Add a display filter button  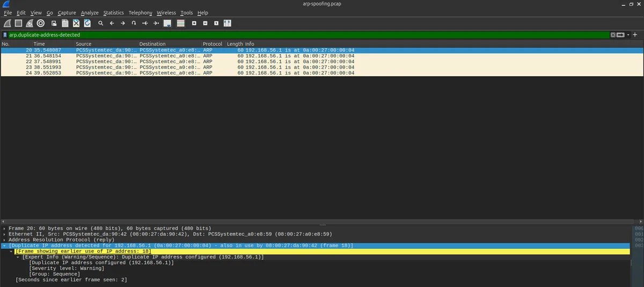click(635, 35)
